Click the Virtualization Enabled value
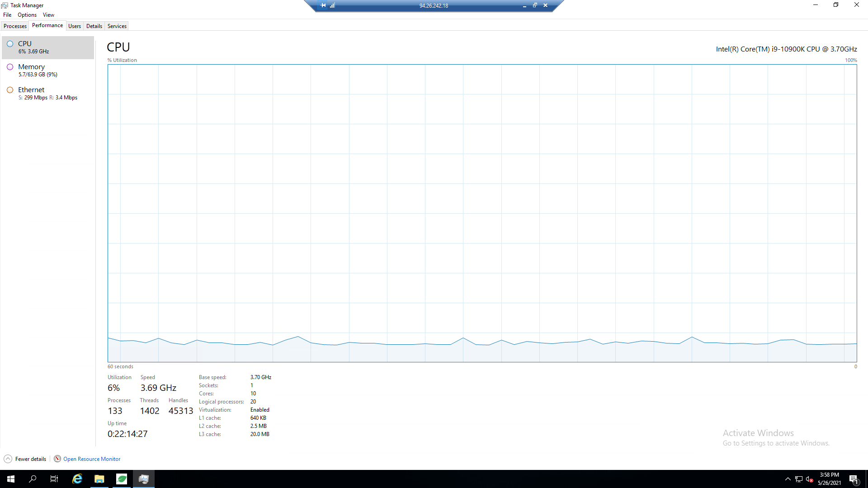This screenshot has width=868, height=488. pos(260,410)
